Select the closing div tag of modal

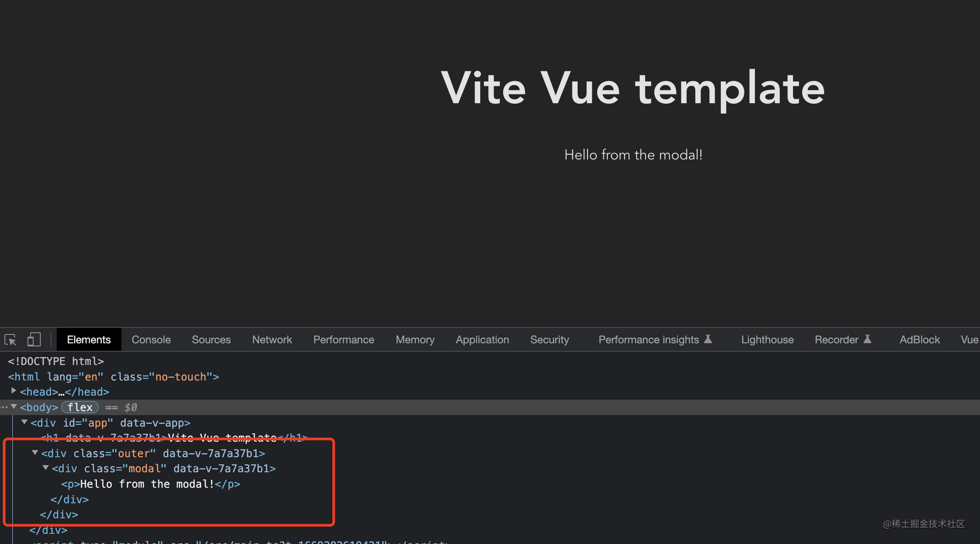(69, 499)
